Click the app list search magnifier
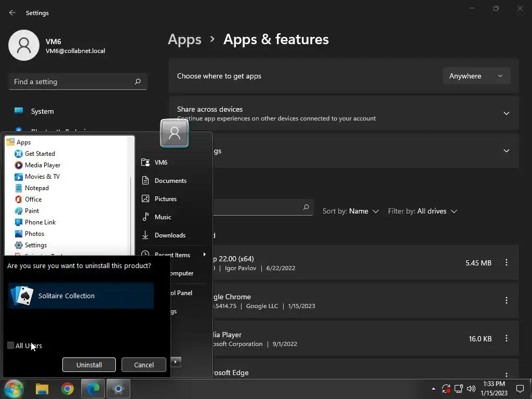532x399 pixels. (x=306, y=207)
